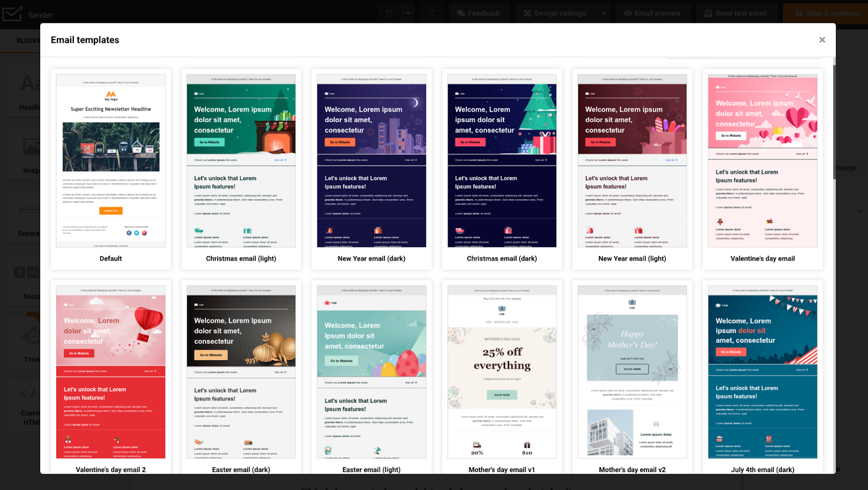Click the Sender logo icon

13,13
